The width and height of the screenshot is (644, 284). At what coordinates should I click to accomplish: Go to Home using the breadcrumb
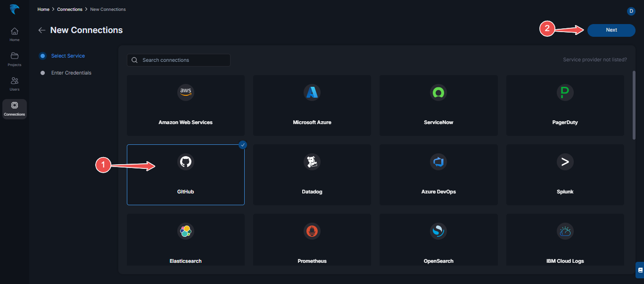tap(43, 9)
